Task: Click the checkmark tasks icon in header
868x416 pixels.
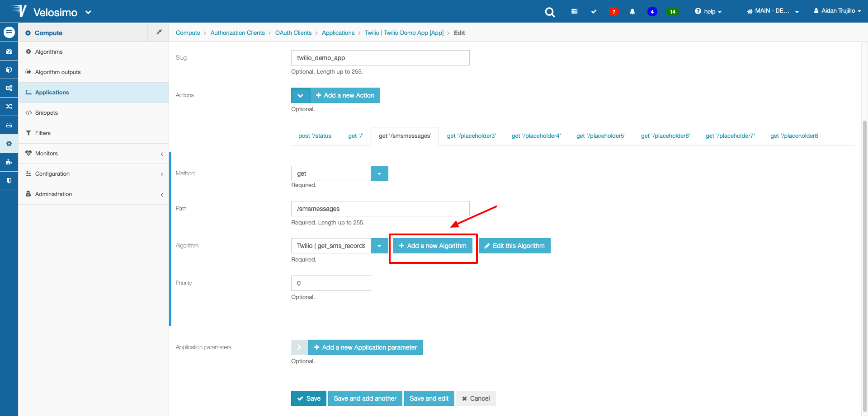Action: tap(594, 11)
